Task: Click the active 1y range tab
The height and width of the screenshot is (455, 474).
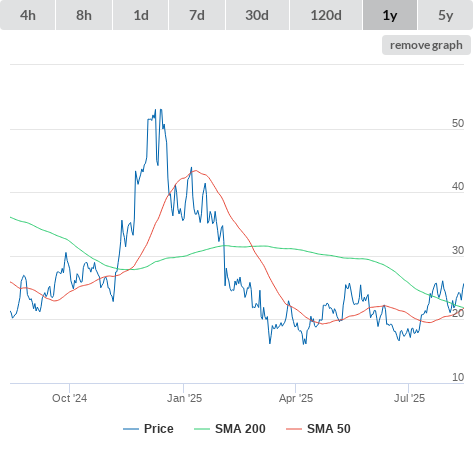Action: pyautogui.click(x=390, y=15)
